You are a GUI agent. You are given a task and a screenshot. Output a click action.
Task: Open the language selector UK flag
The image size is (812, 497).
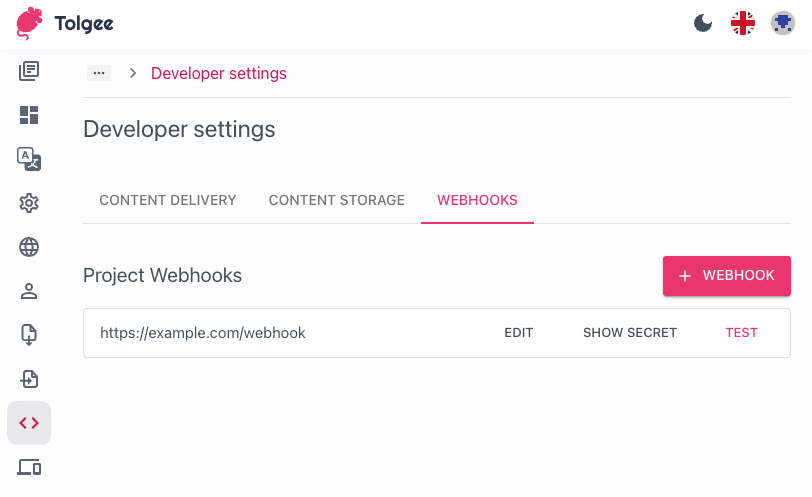pyautogui.click(x=743, y=23)
